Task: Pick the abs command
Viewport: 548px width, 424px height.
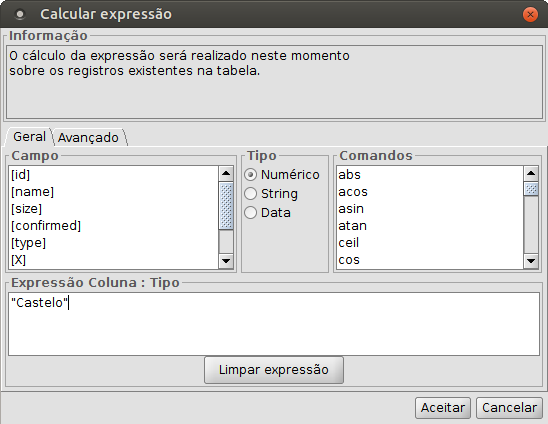Action: pyautogui.click(x=430, y=174)
